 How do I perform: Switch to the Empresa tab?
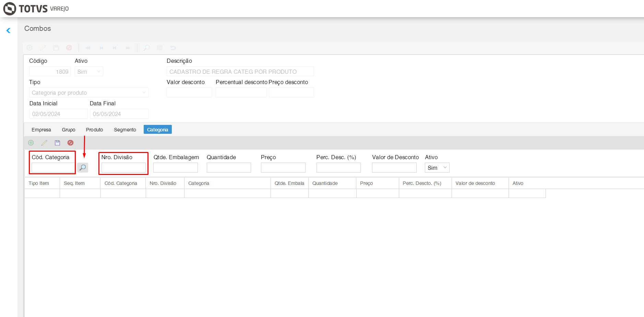(x=41, y=130)
